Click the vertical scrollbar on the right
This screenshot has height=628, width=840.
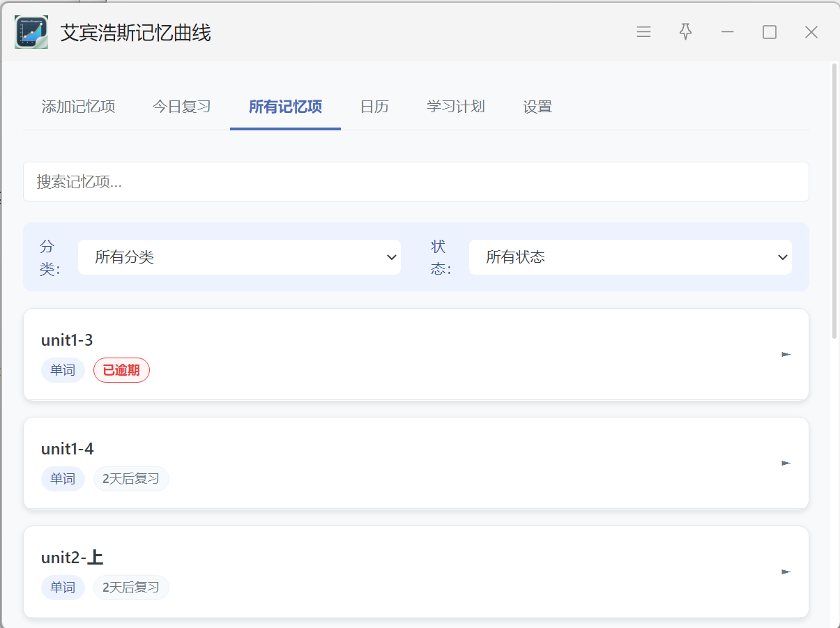click(x=834, y=202)
